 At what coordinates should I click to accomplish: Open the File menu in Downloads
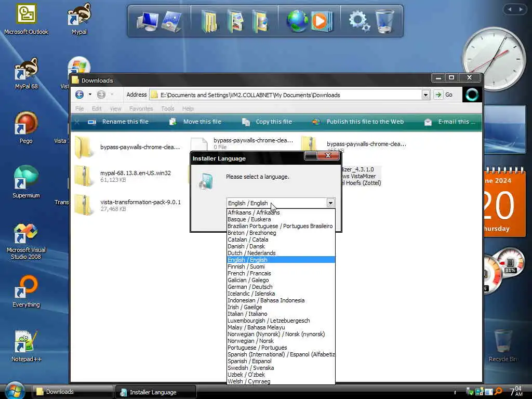tap(79, 109)
